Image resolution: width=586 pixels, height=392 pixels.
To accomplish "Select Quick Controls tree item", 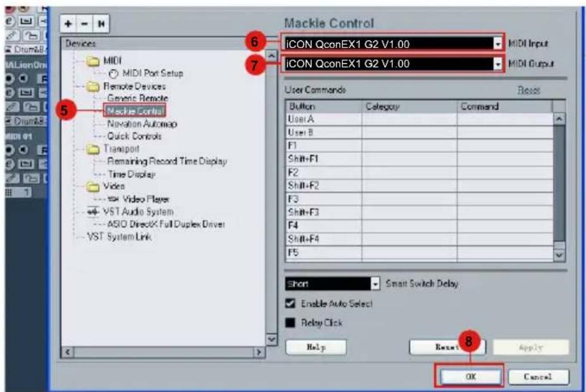I will pyautogui.click(x=134, y=137).
